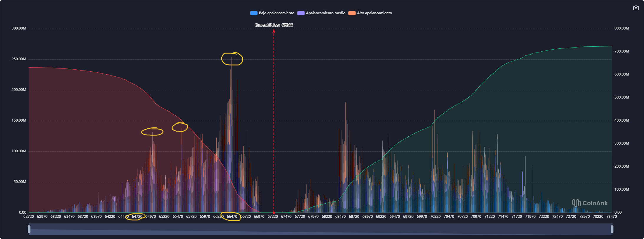Click the 'Current Price: 67244' label
The height and width of the screenshot is (239, 644).
click(x=274, y=25)
